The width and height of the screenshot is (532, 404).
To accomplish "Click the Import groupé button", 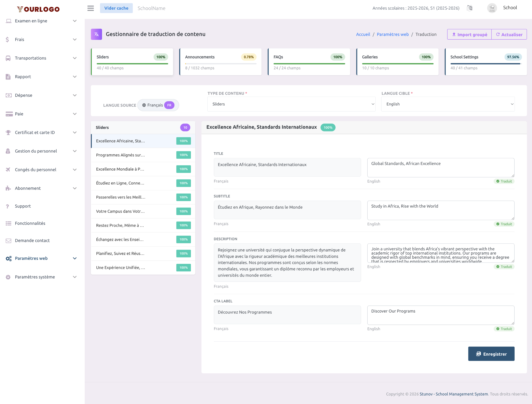I will pos(469,34).
